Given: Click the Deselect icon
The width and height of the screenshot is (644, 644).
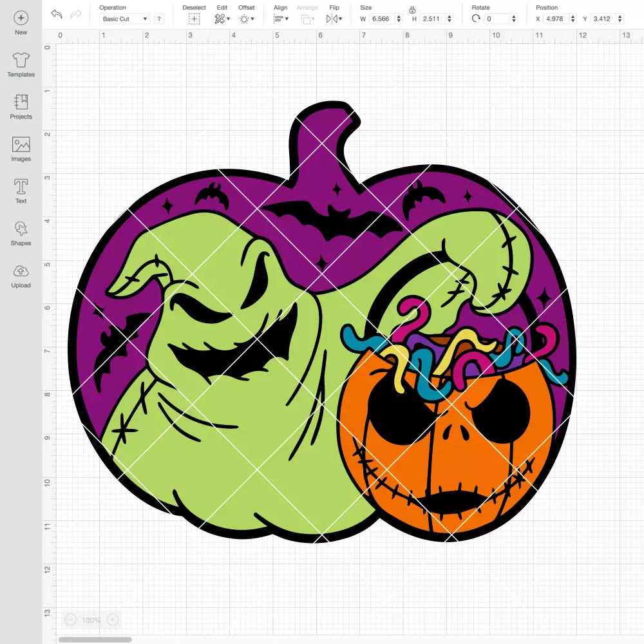Looking at the screenshot, I should [194, 19].
